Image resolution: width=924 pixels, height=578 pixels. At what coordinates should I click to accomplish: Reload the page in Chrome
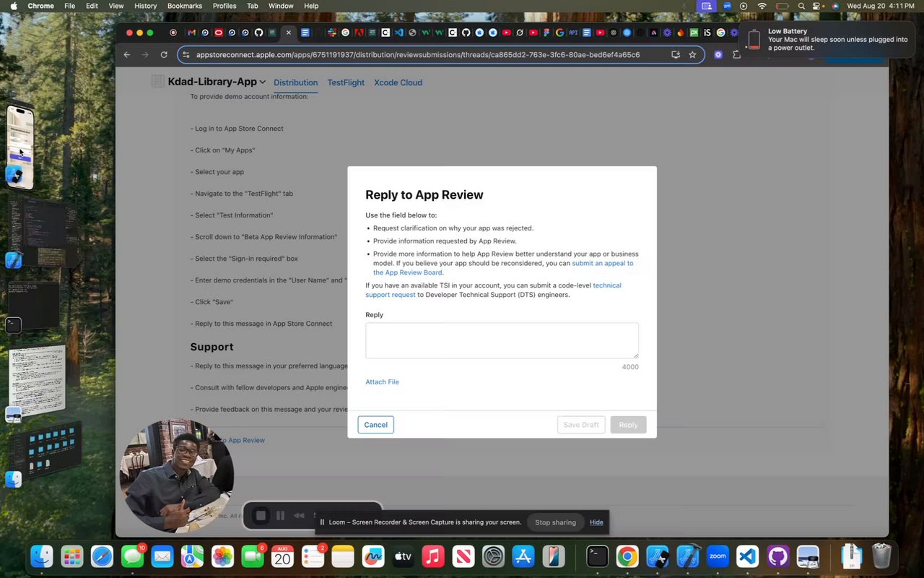[164, 54]
